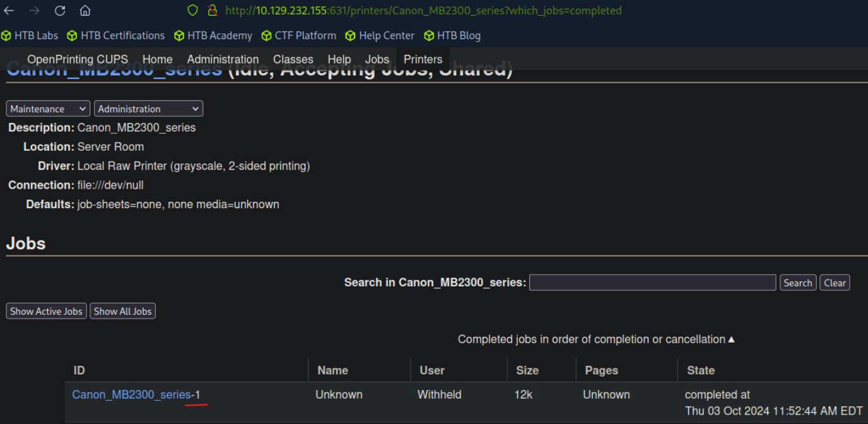Open CUPS Administration page
The image size is (868, 424).
223,59
